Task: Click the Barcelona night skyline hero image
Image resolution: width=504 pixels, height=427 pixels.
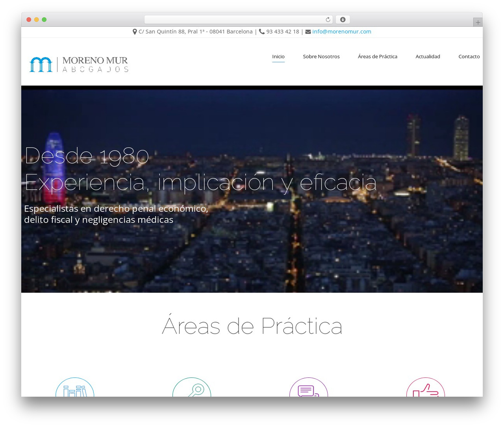Action: pos(252,189)
